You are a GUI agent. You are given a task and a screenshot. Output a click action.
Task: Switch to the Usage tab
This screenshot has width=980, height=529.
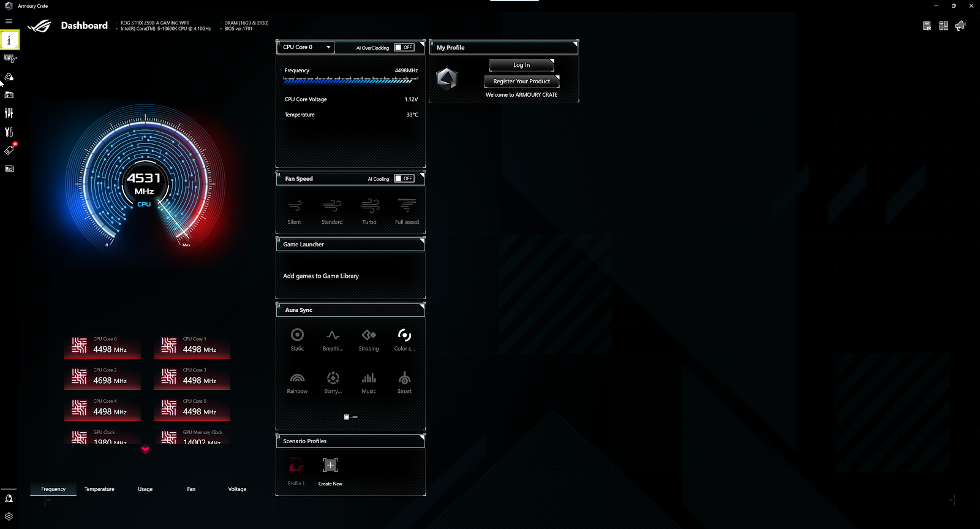[x=145, y=489]
